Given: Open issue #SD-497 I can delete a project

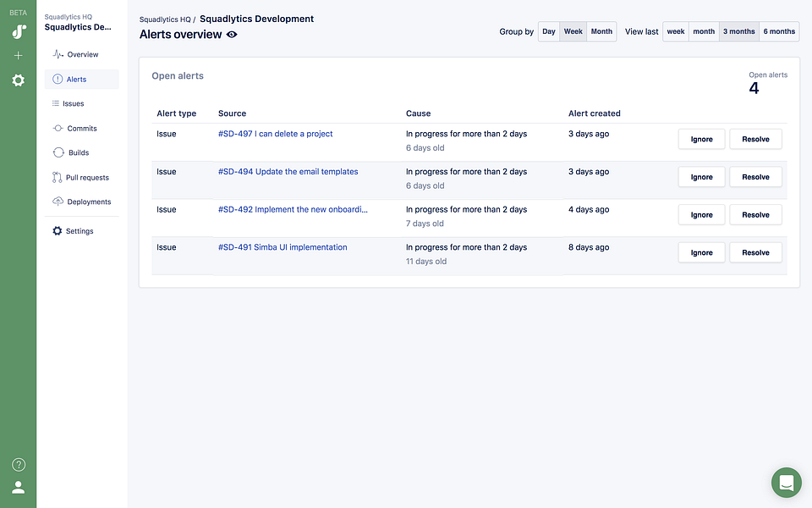Looking at the screenshot, I should coord(275,134).
